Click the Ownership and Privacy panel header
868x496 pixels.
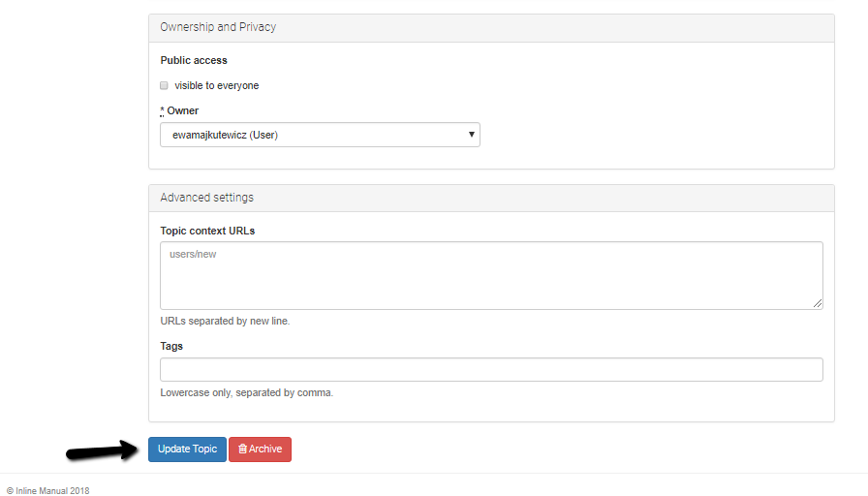tap(491, 28)
